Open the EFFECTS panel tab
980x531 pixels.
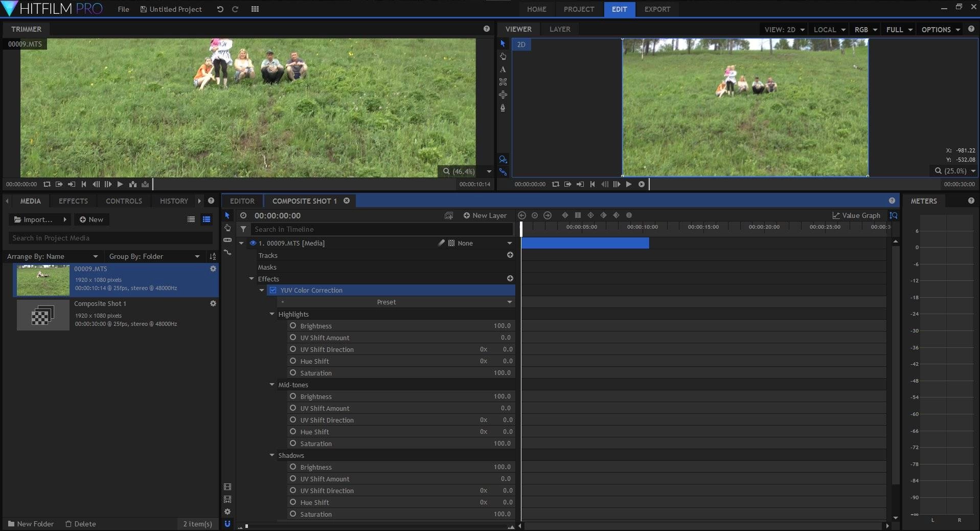(x=73, y=201)
